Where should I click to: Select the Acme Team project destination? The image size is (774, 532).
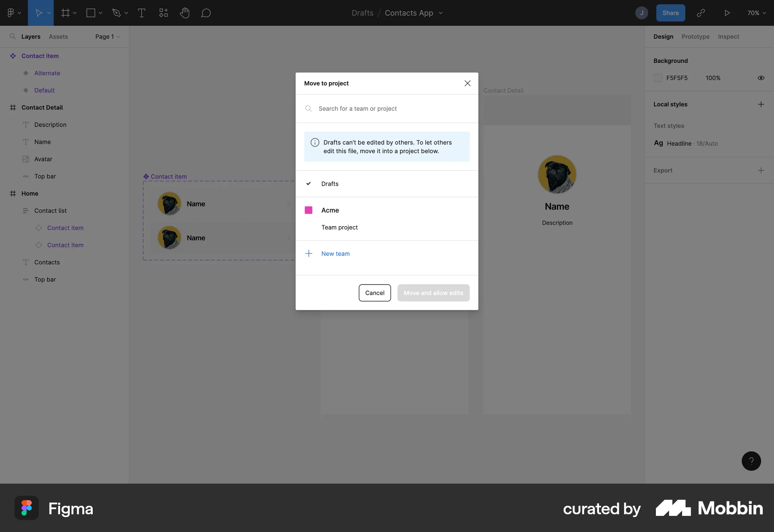click(x=340, y=227)
